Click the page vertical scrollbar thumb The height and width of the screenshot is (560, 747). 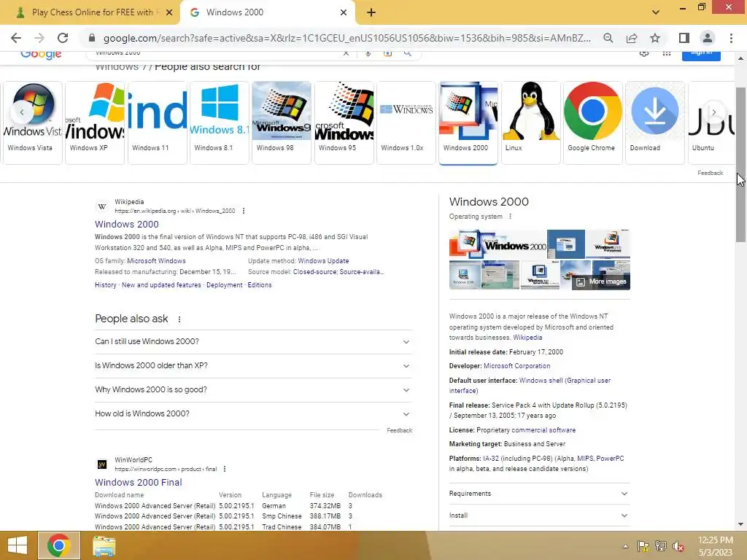[x=741, y=164]
